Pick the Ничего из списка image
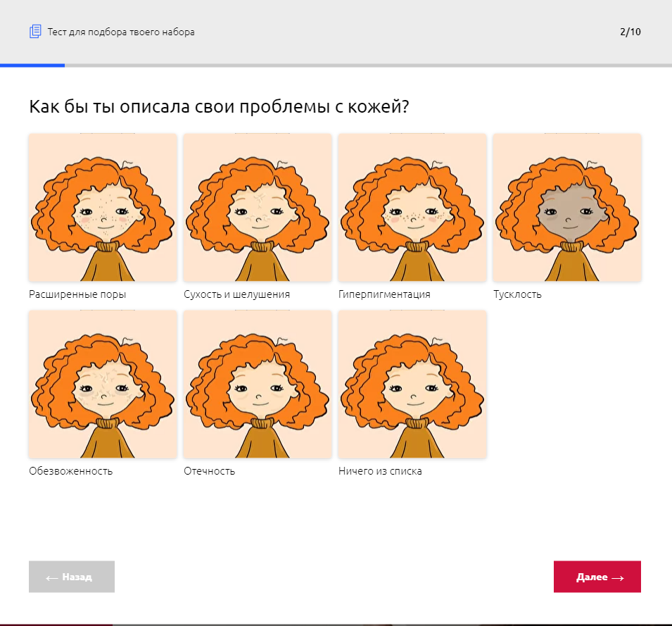The height and width of the screenshot is (626, 672). (x=412, y=384)
